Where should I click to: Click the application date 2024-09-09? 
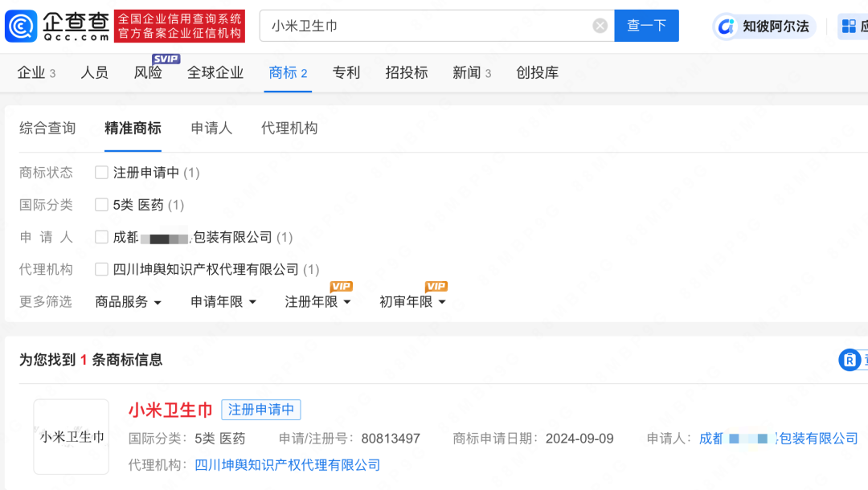click(579, 439)
